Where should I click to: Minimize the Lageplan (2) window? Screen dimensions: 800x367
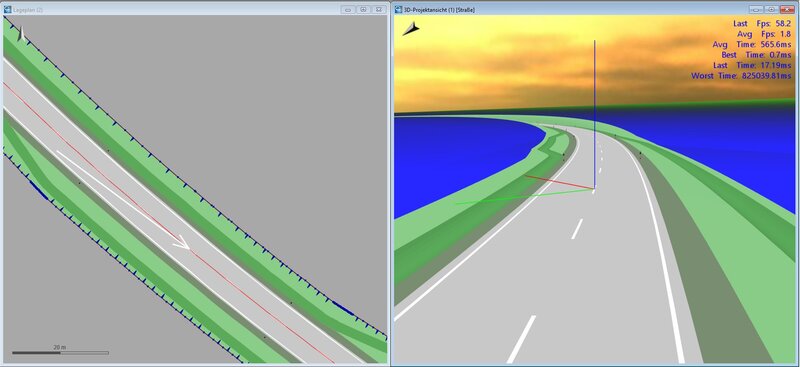pyautogui.click(x=348, y=9)
